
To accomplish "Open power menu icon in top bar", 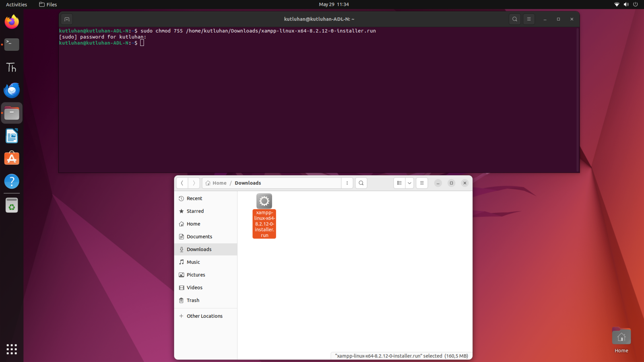I will 636,4.
